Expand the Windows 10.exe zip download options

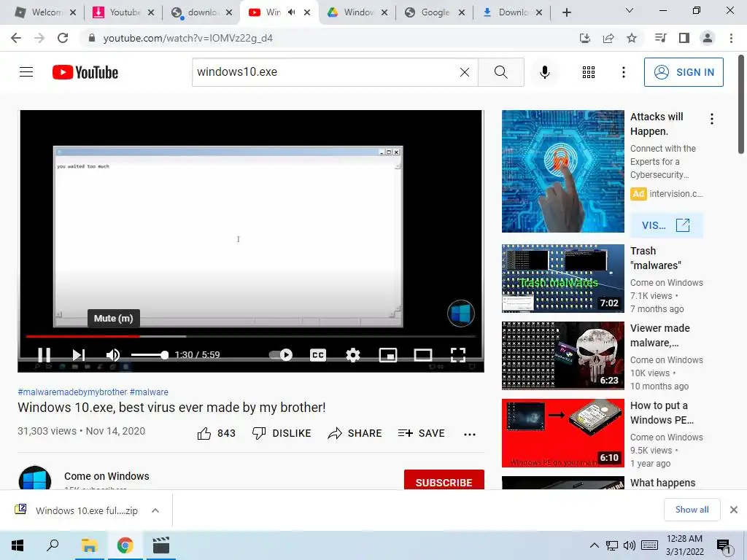point(155,510)
